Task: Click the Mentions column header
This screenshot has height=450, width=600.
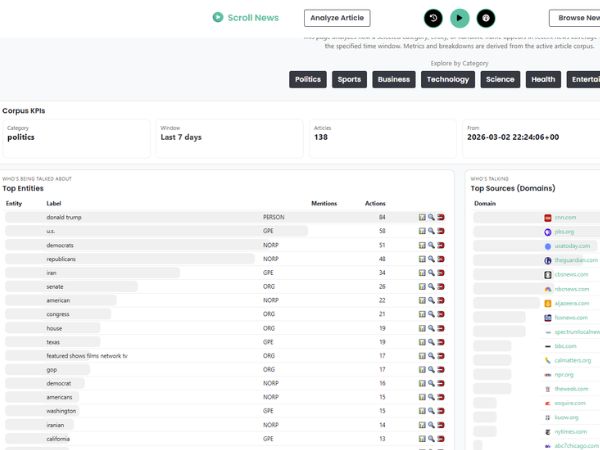Action: pyautogui.click(x=324, y=203)
